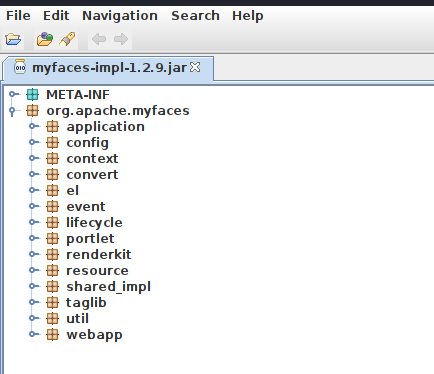
Task: Click the webapp package icon
Action: click(52, 335)
